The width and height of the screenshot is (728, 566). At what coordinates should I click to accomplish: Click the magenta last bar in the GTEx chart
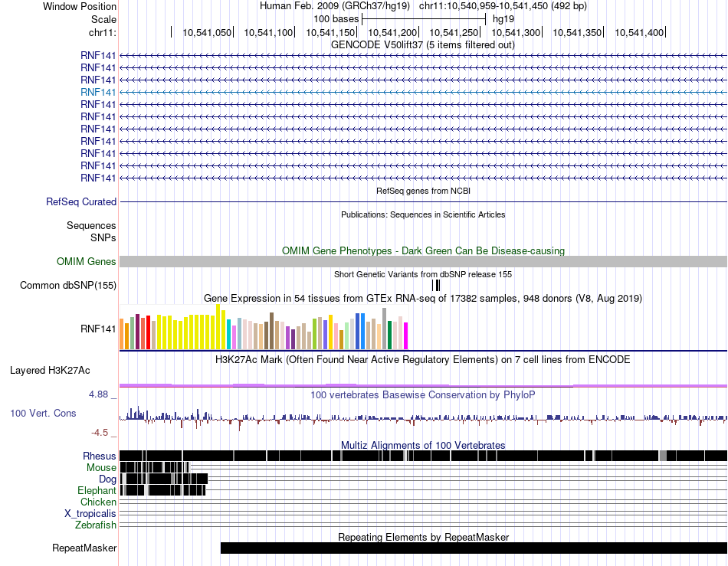406,336
